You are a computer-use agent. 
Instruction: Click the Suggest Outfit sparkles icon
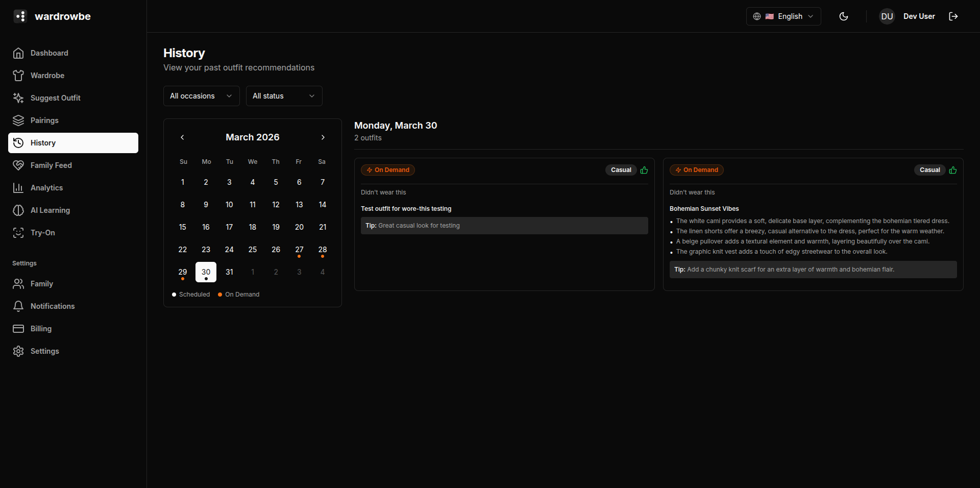(x=18, y=98)
